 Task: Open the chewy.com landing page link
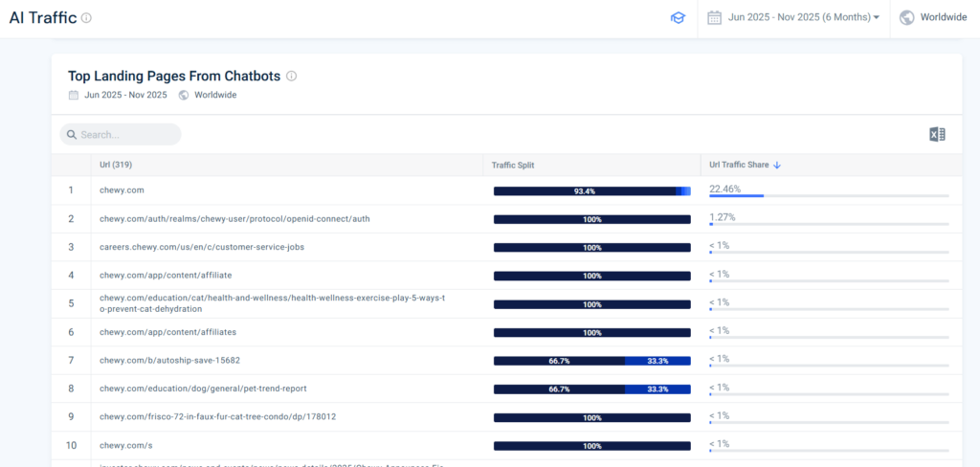click(122, 190)
